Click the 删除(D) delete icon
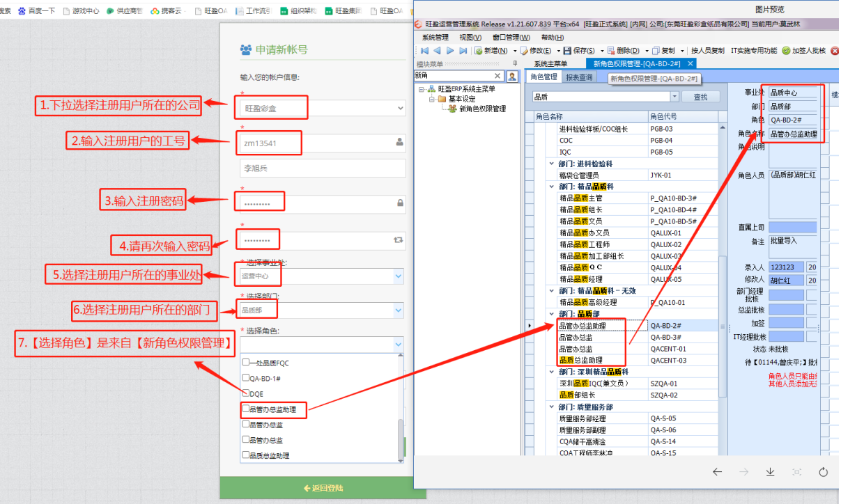This screenshot has width=841, height=504. [x=611, y=51]
